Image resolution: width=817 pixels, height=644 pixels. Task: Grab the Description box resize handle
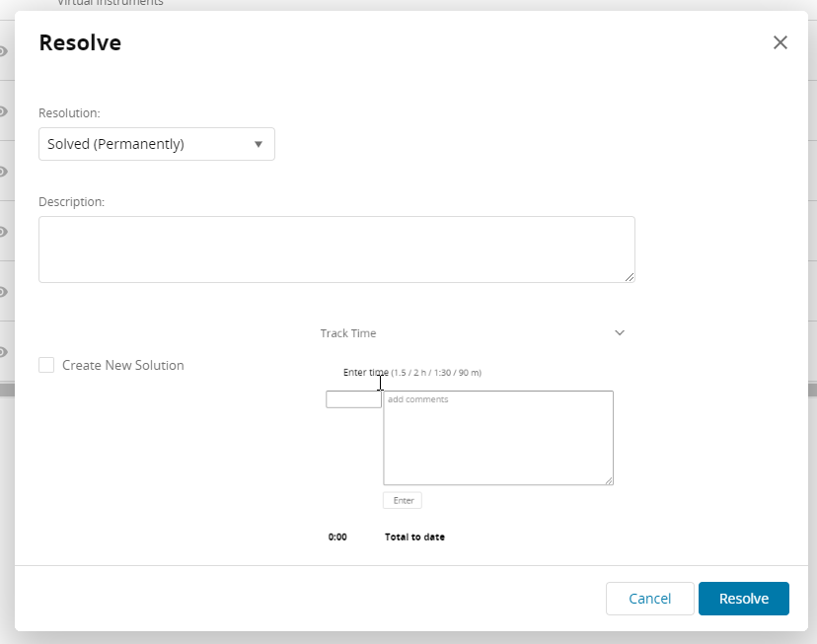tap(630, 277)
